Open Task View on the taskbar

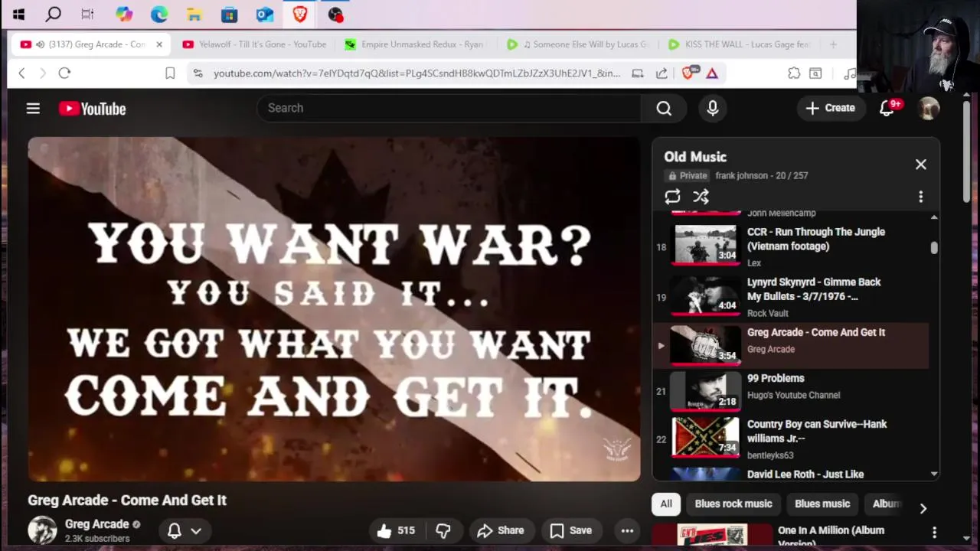tap(87, 14)
